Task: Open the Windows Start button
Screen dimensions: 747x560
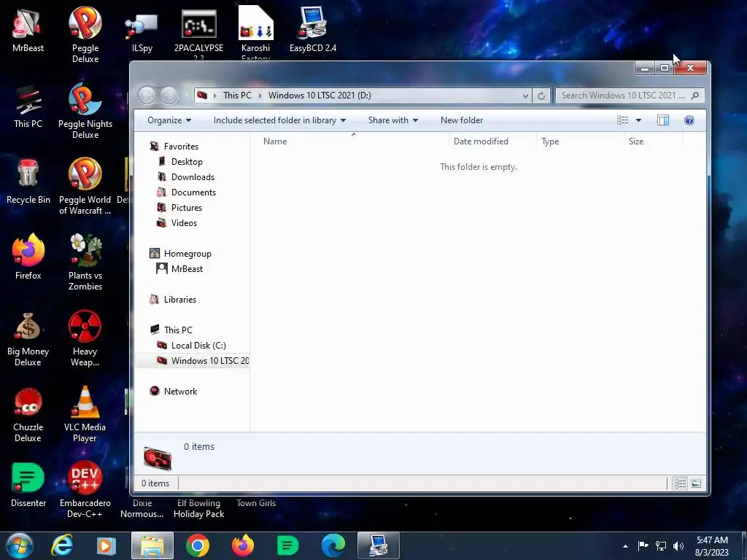Action: coord(20,545)
